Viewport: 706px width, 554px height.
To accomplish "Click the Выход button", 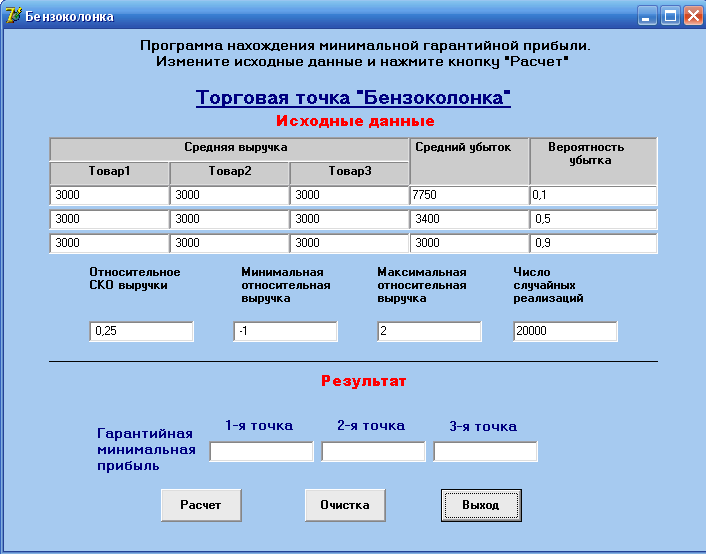I will [481, 505].
